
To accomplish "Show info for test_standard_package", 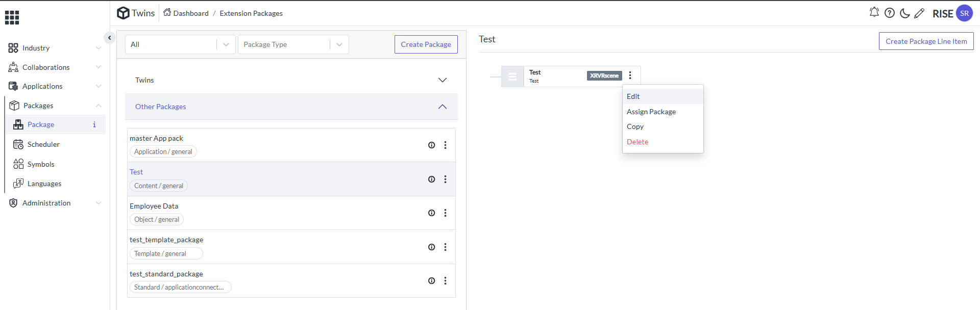I will pyautogui.click(x=432, y=281).
